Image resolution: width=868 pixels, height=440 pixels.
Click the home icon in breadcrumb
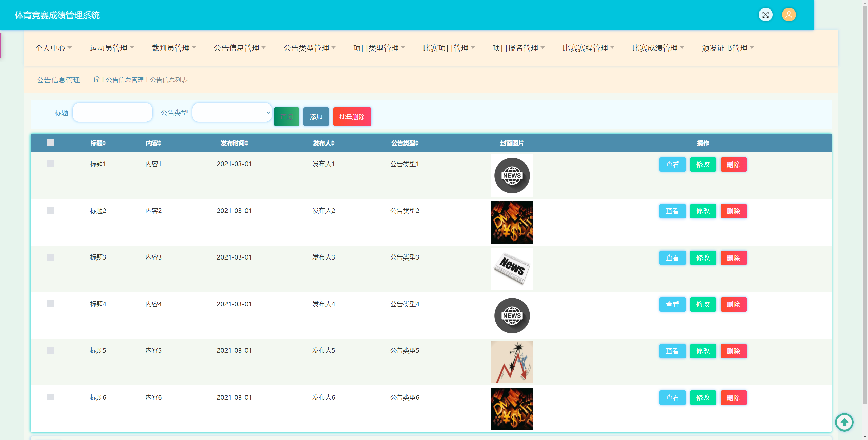click(x=97, y=79)
